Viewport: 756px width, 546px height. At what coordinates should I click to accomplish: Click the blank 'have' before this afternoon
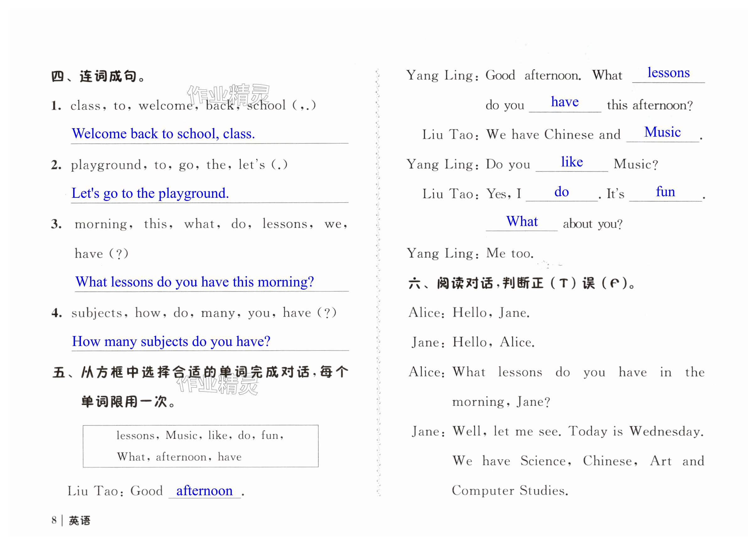(x=564, y=102)
